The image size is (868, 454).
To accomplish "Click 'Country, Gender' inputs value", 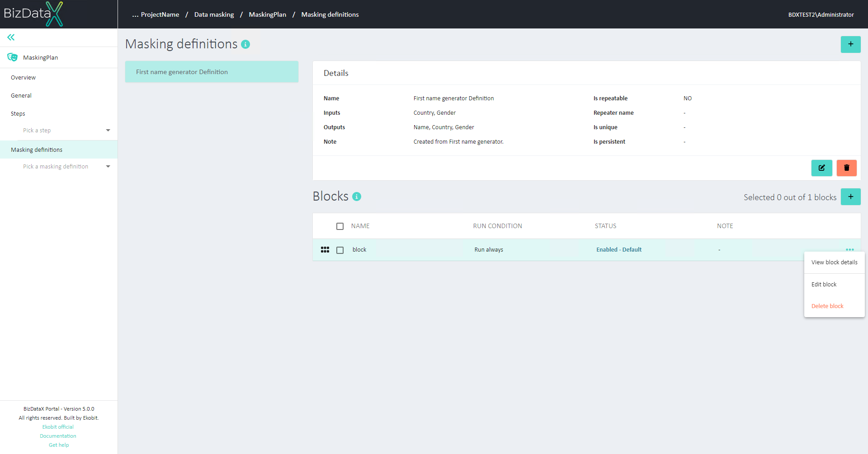I will pyautogui.click(x=434, y=113).
